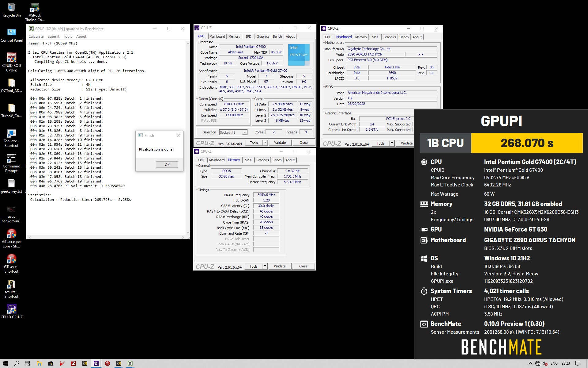588x368 pixels.
Task: Open the Recycle Bin desktop icon
Action: [x=12, y=10]
